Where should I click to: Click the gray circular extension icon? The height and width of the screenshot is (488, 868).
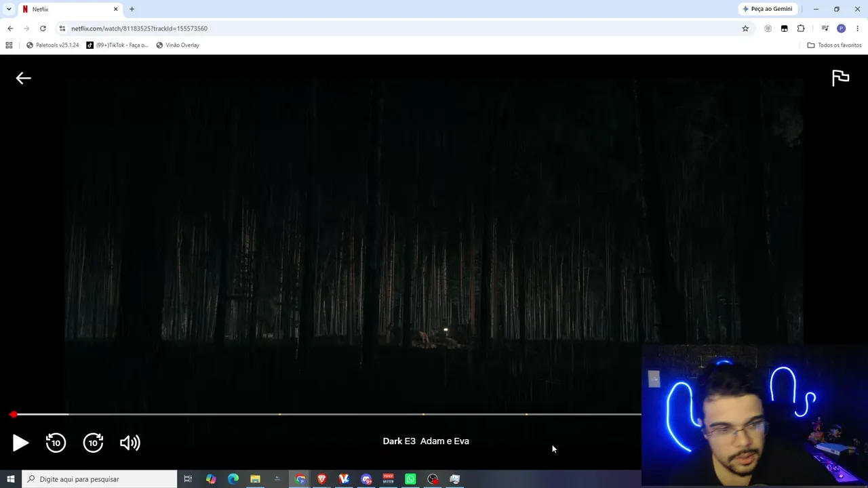tap(768, 28)
